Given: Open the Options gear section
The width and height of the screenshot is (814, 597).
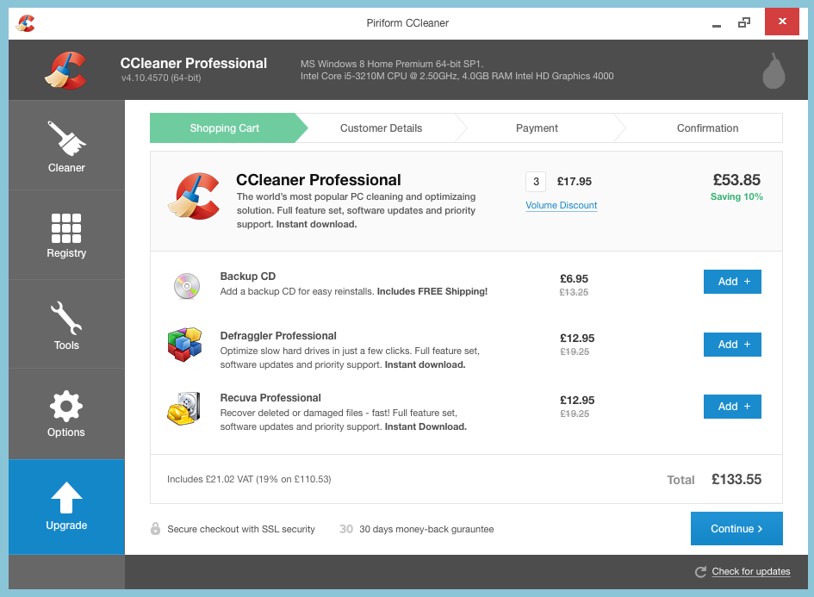Looking at the screenshot, I should pos(66,414).
